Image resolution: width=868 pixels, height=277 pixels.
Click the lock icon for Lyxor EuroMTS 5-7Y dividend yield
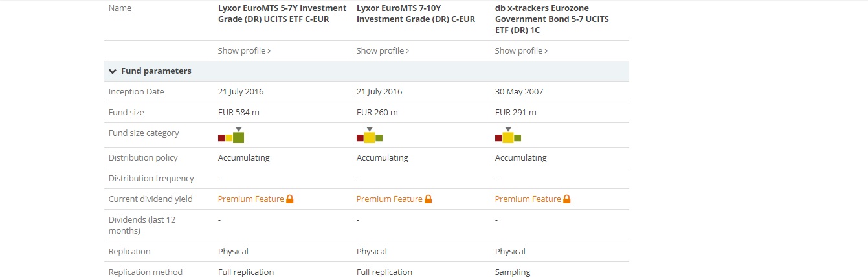[290, 199]
